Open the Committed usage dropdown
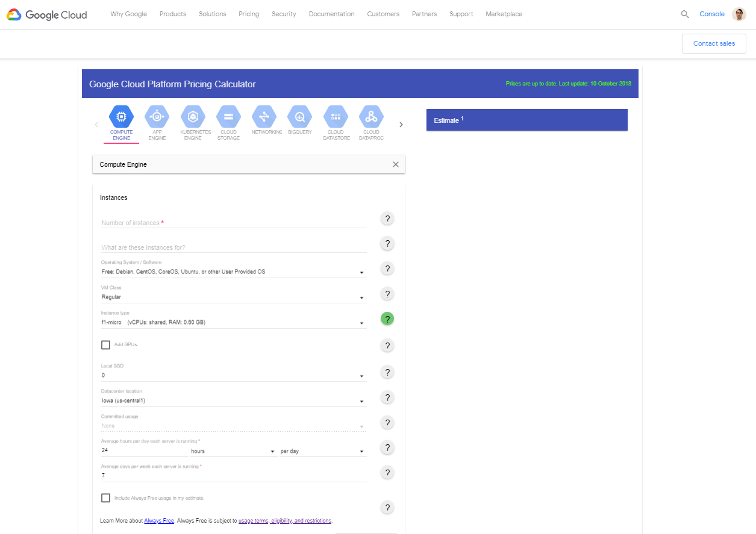The image size is (756, 534). (x=234, y=426)
